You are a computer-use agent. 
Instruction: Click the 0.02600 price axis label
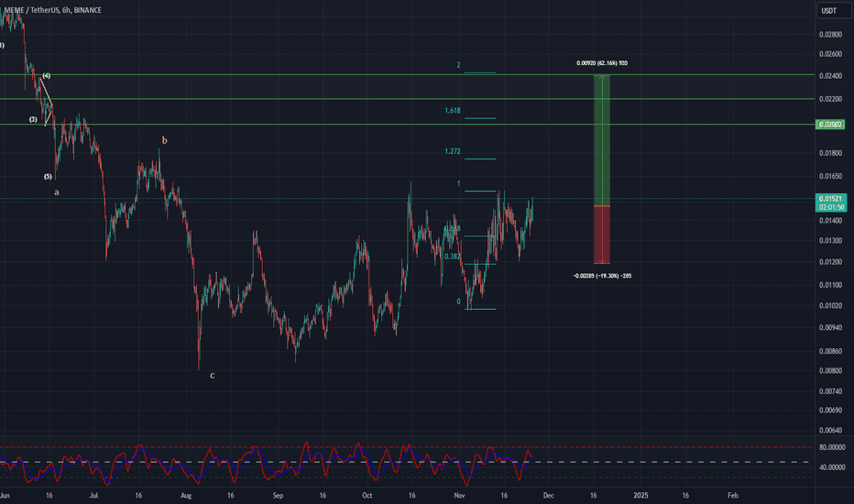point(830,54)
